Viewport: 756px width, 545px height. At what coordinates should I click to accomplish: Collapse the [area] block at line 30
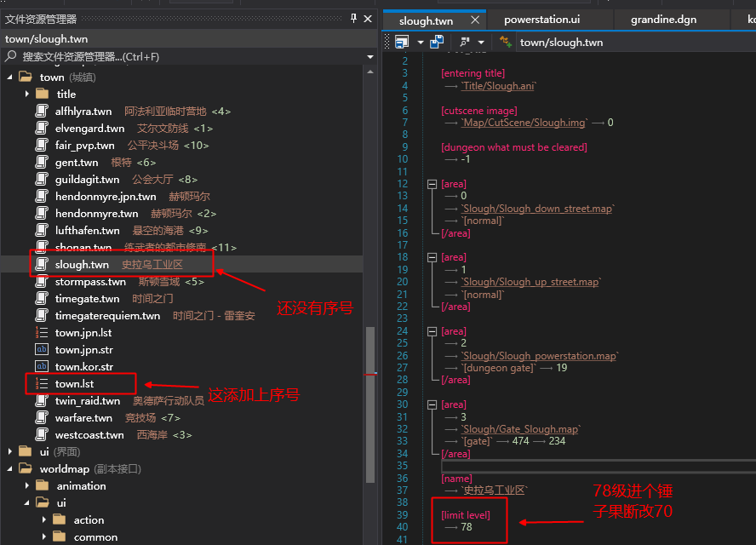tap(432, 404)
